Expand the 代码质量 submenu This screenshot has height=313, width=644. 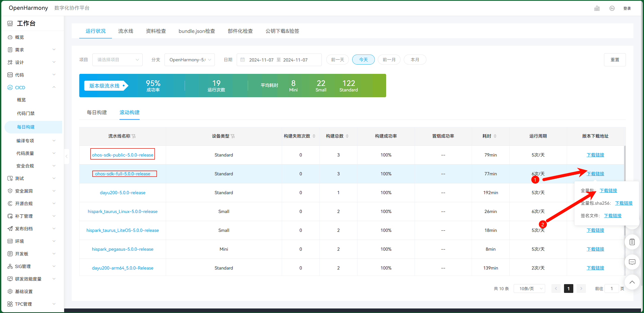[x=54, y=153]
